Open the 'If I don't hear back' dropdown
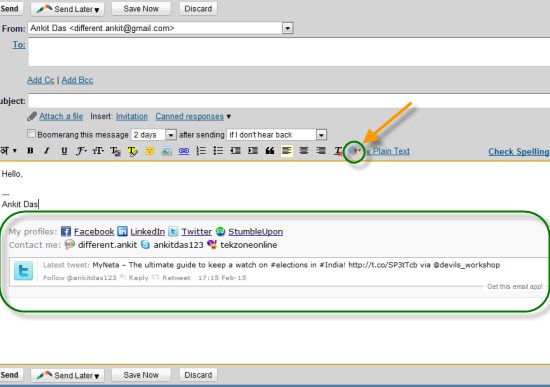Screen dimensions: 550x387 (x=321, y=135)
